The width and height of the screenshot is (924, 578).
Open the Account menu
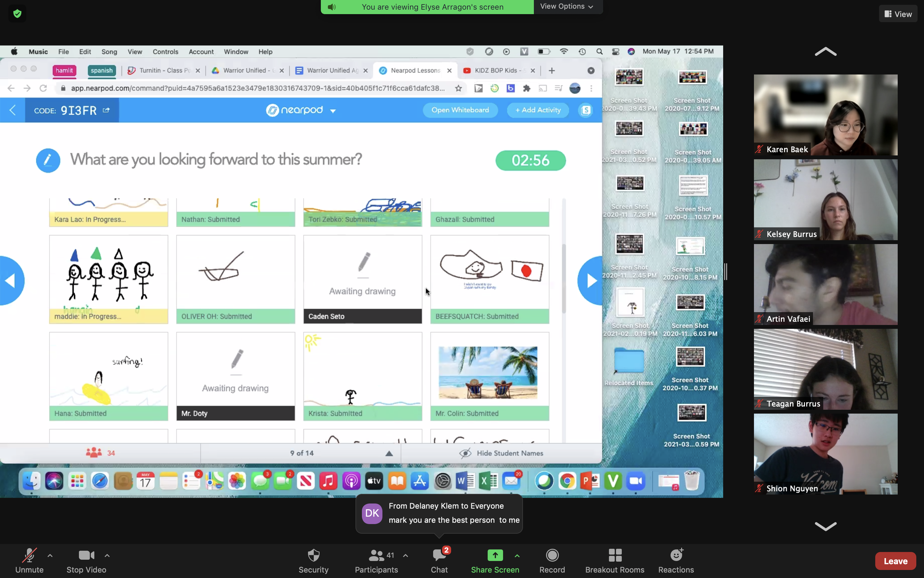tap(201, 52)
